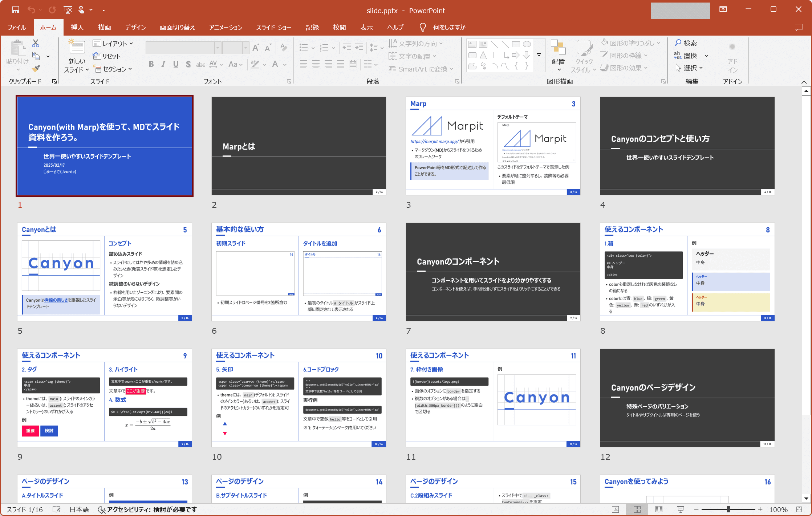Switch to Reading View in status bar
The height and width of the screenshot is (516, 812).
pos(659,509)
